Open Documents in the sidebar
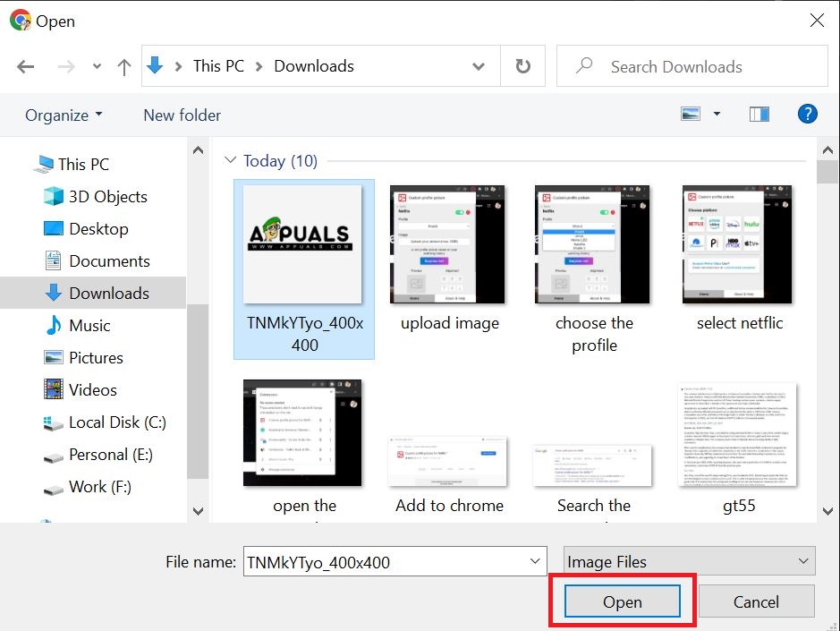 [x=109, y=261]
